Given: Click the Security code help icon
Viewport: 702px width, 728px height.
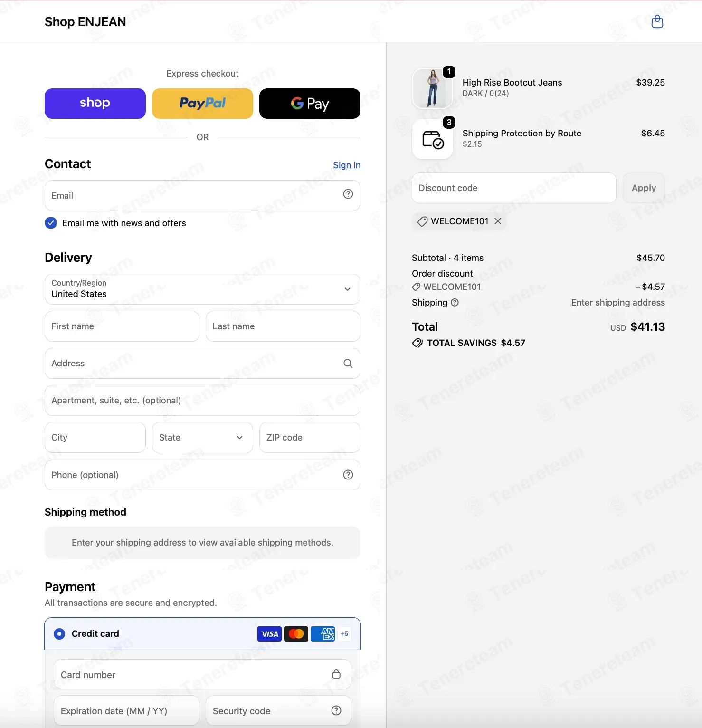Looking at the screenshot, I should point(336,710).
